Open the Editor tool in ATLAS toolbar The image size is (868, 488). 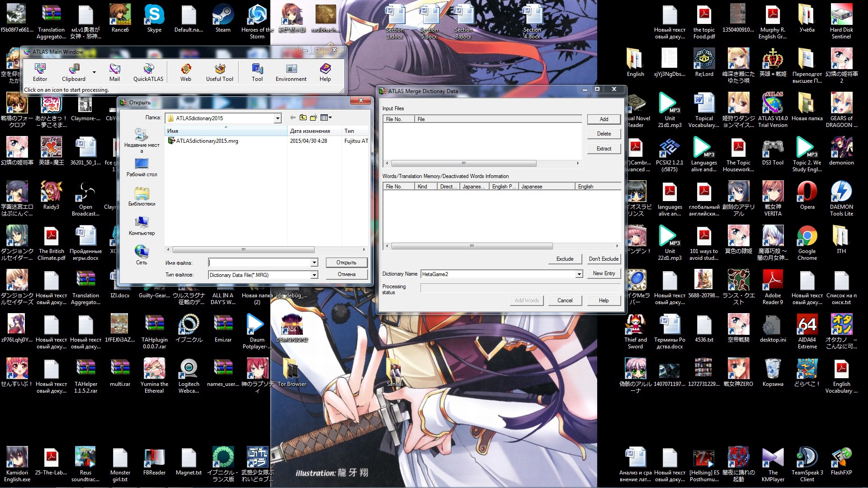click(x=40, y=72)
